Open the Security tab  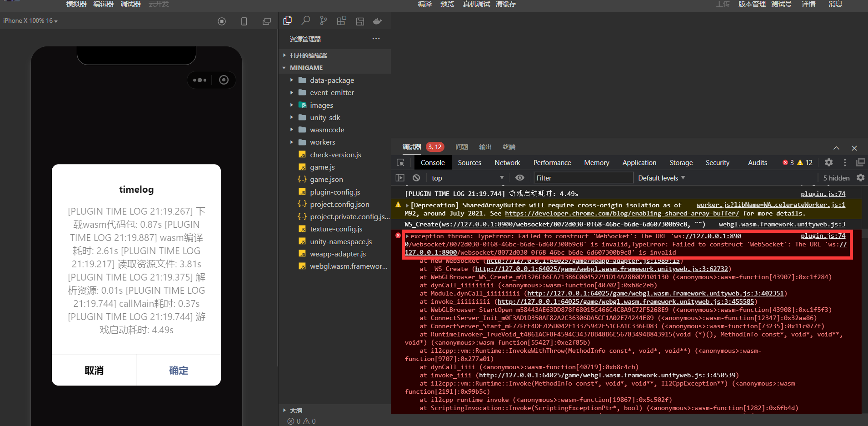coord(718,162)
